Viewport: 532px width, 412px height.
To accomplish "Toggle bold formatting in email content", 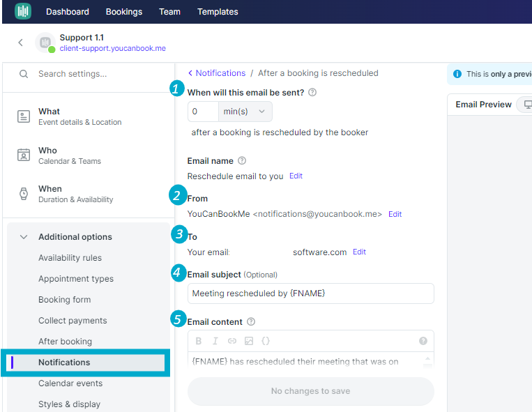I will click(x=199, y=341).
